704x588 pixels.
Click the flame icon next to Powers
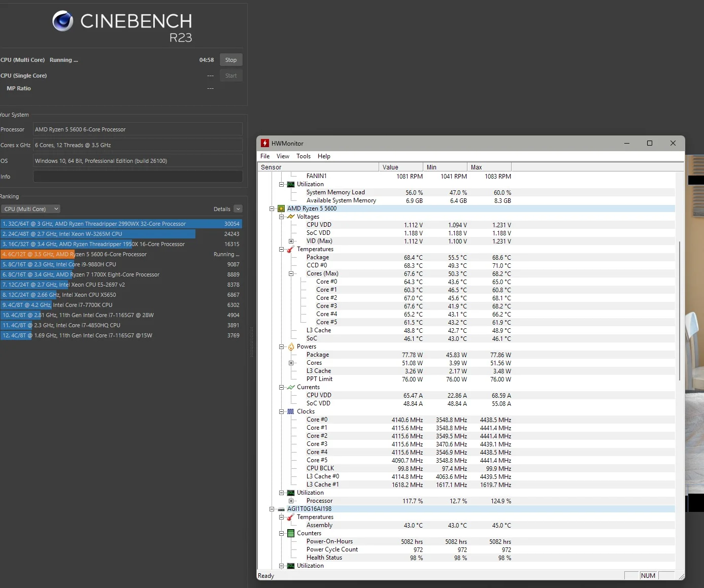click(291, 347)
